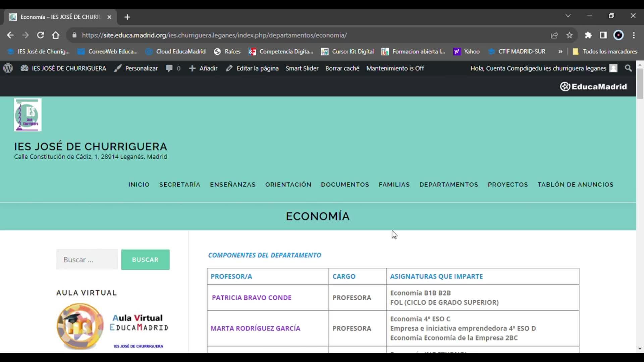The width and height of the screenshot is (644, 362).
Task: Click the browser reload icon
Action: click(x=41, y=35)
